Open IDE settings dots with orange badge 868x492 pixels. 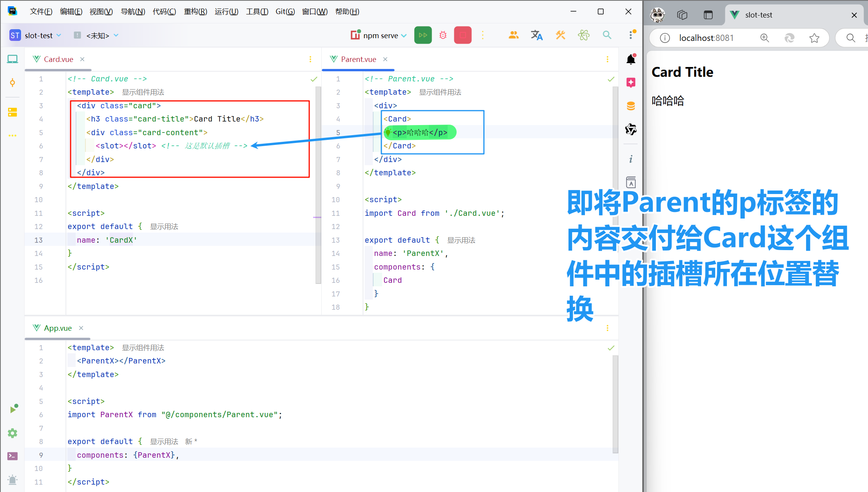tap(631, 35)
